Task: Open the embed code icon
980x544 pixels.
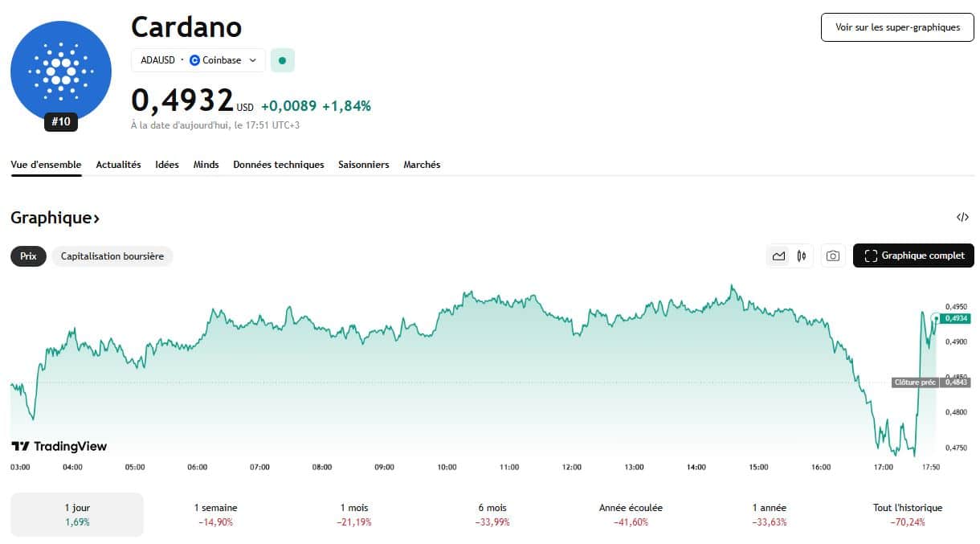Action: 962,218
